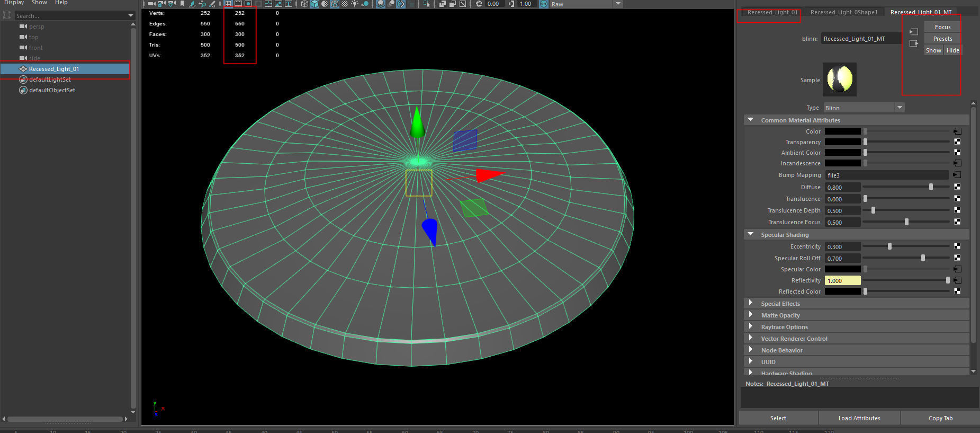This screenshot has width=980, height=433.
Task: Click the go-to-input-connection icon beside Focus
Action: tap(914, 32)
